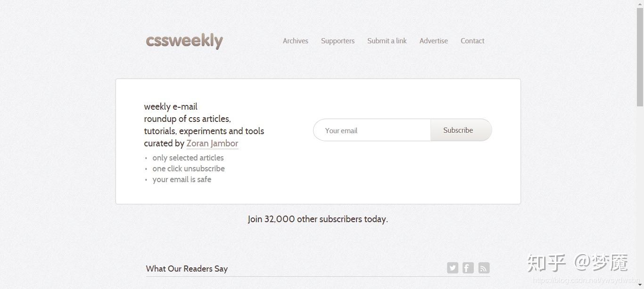The width and height of the screenshot is (644, 289).
Task: Click the one click unsubscribe bullet
Action: [188, 169]
